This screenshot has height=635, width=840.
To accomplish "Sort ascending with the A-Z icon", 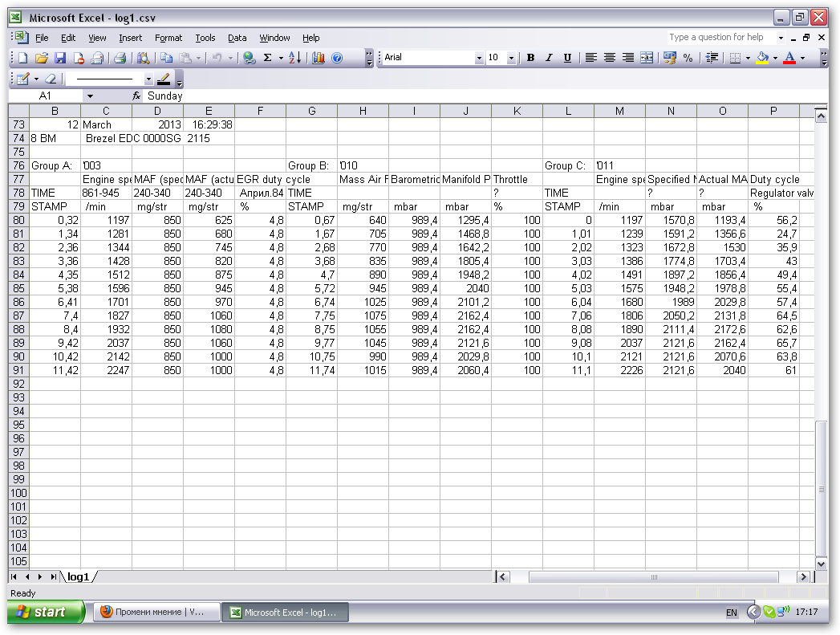I will click(294, 58).
